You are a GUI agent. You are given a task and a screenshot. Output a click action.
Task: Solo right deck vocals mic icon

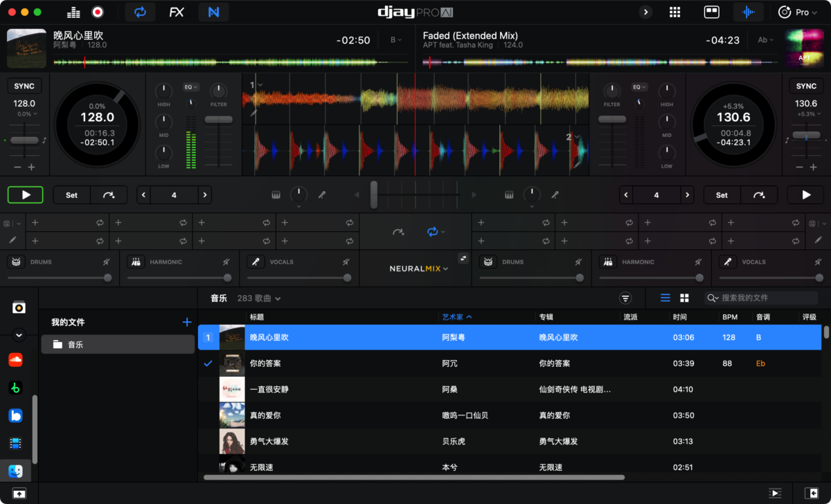click(x=729, y=262)
